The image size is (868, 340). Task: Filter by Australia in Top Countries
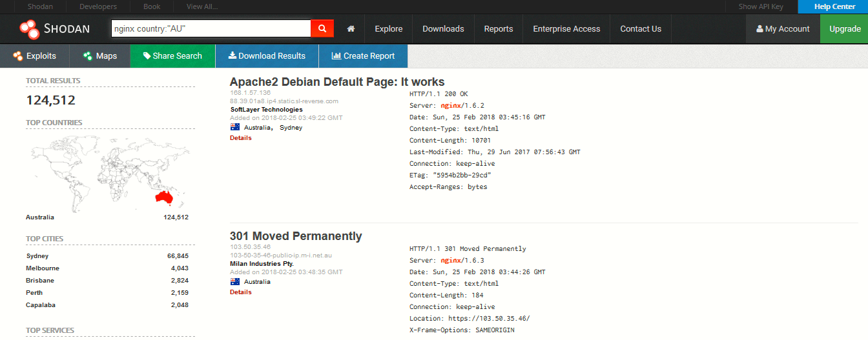(40, 217)
